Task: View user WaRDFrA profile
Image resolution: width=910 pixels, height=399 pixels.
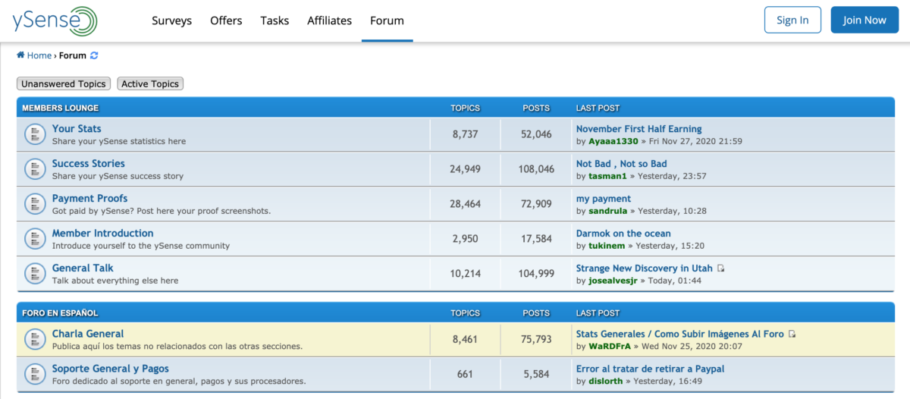Action: [x=609, y=346]
